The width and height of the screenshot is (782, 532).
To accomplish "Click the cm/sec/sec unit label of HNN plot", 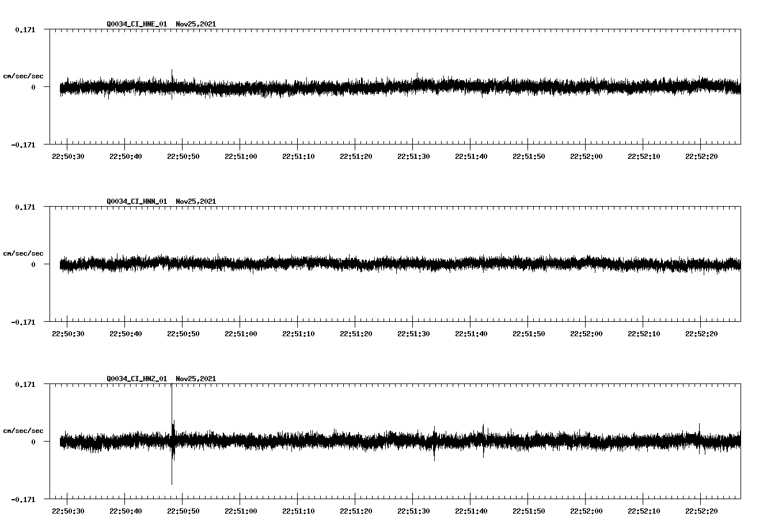I will pyautogui.click(x=23, y=253).
